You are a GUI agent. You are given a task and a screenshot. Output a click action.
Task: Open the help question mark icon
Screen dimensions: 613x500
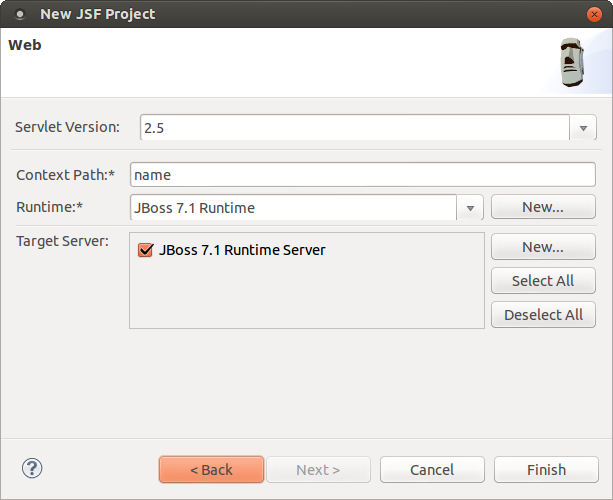pyautogui.click(x=32, y=468)
